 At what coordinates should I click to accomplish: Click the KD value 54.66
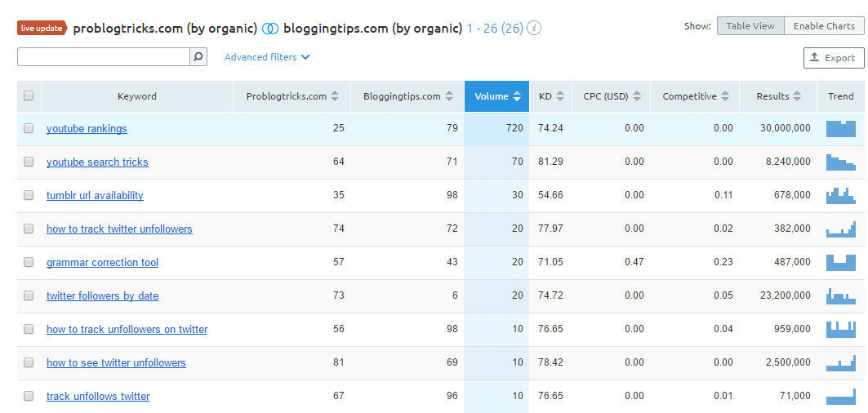[x=551, y=195]
